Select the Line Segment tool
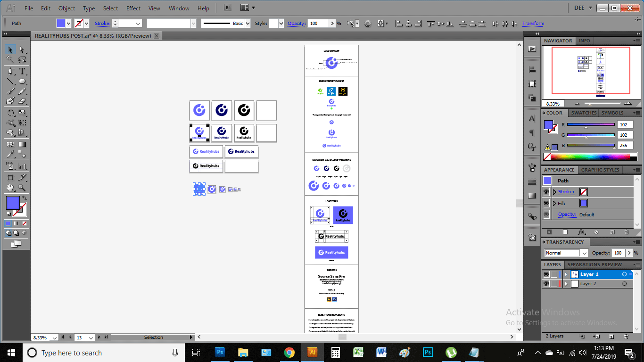This screenshot has width=644, height=362. (10, 81)
